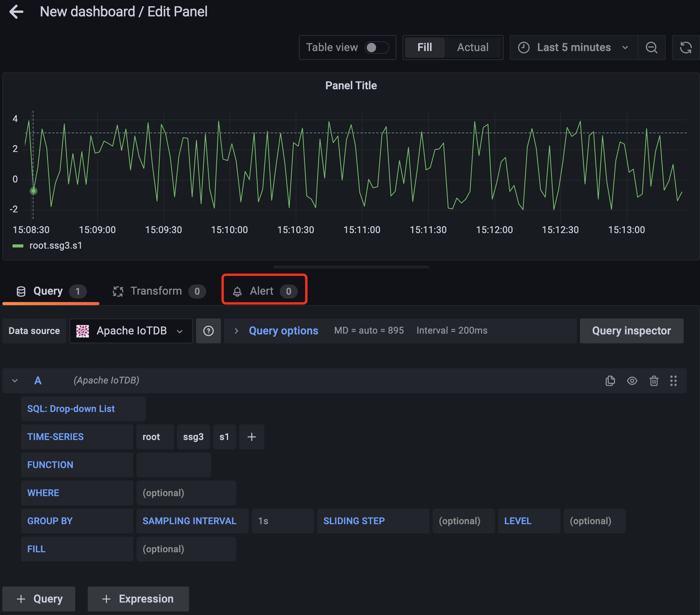
Task: Open the Apache IoTDB data source dropdown
Action: [x=131, y=331]
